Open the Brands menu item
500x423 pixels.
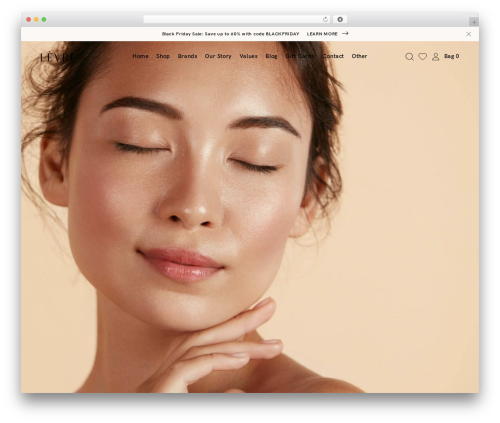(187, 56)
